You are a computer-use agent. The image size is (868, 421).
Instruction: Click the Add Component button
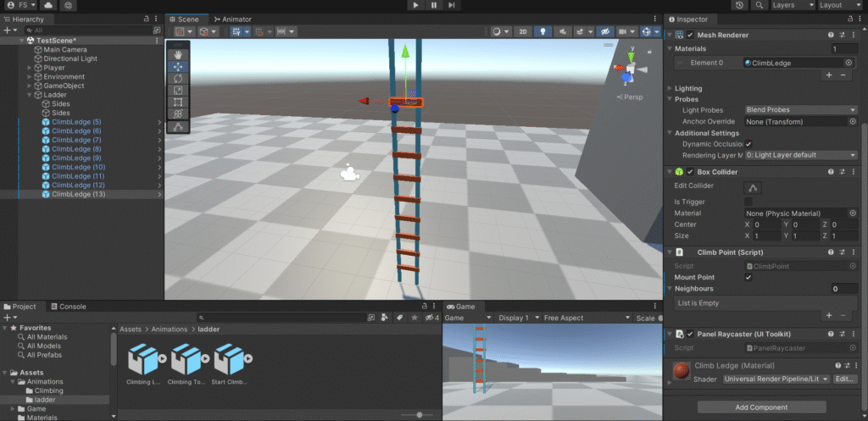coord(761,407)
